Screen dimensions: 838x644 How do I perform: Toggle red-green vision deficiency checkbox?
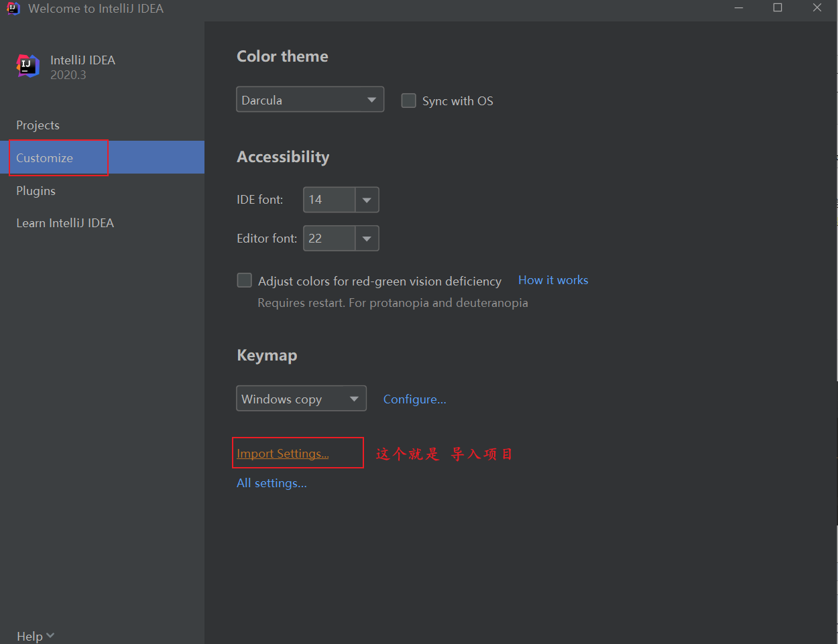coord(245,280)
